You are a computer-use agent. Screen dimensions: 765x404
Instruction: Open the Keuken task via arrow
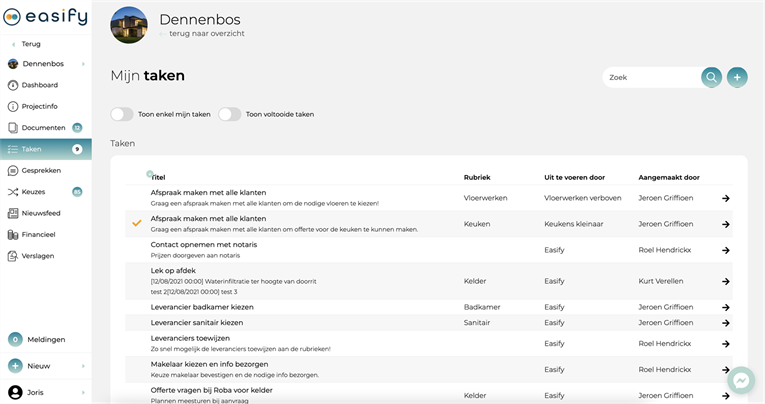point(726,224)
